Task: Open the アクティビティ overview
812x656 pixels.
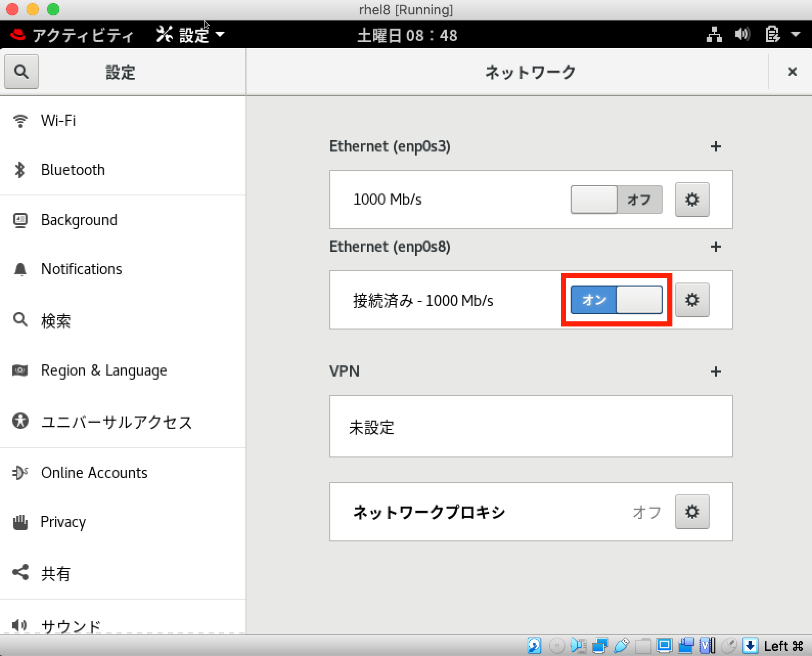Action: pyautogui.click(x=72, y=35)
